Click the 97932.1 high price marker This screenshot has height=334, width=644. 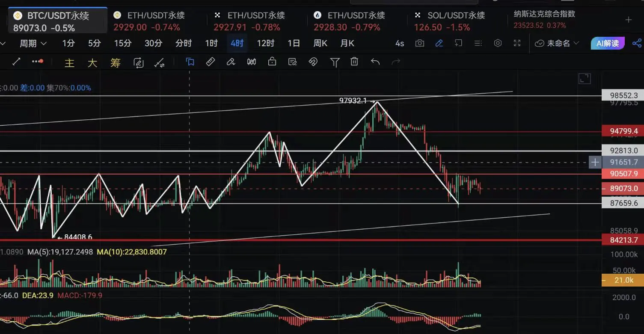pos(353,101)
